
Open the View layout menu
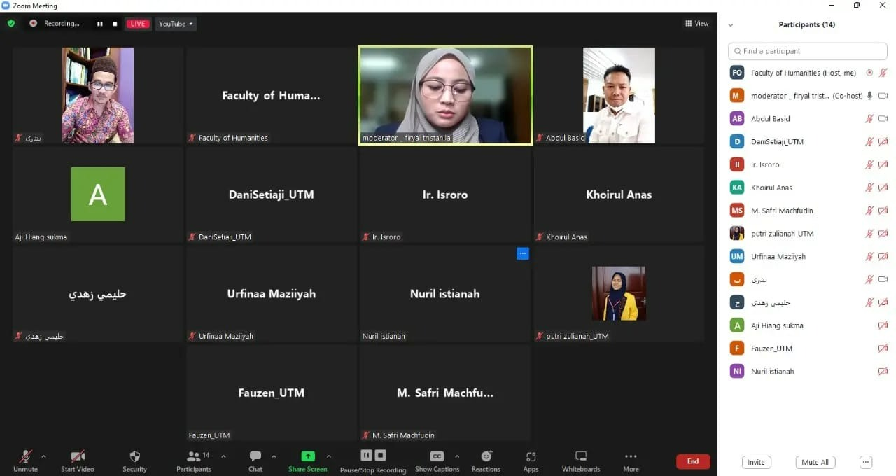[696, 23]
